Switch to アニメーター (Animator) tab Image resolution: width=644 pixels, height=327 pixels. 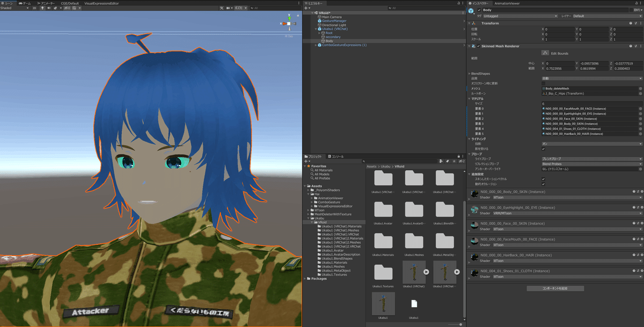pyautogui.click(x=46, y=3)
